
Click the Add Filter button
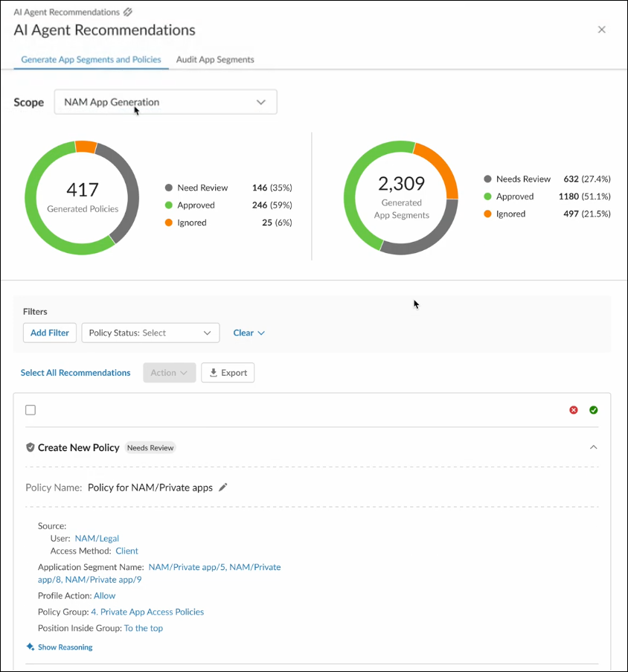[x=50, y=333]
